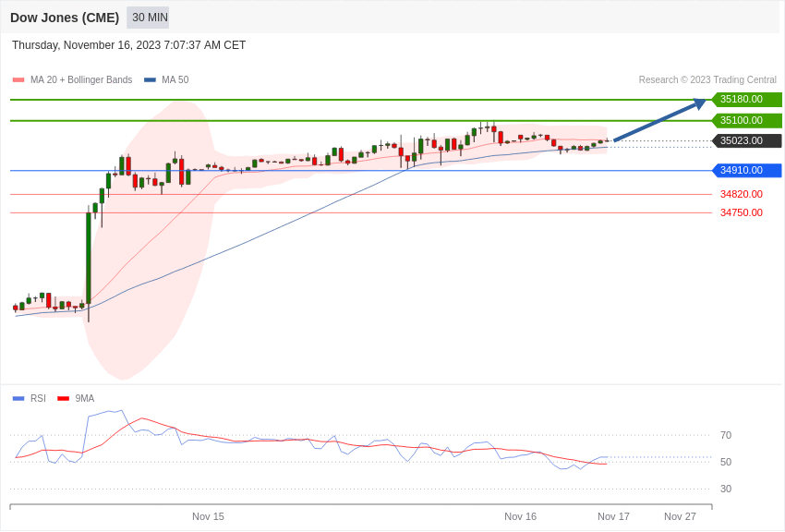Screen dimensions: 785x532
Task: Click the MA 20 + Bollinger Bands label
Action: (81, 80)
